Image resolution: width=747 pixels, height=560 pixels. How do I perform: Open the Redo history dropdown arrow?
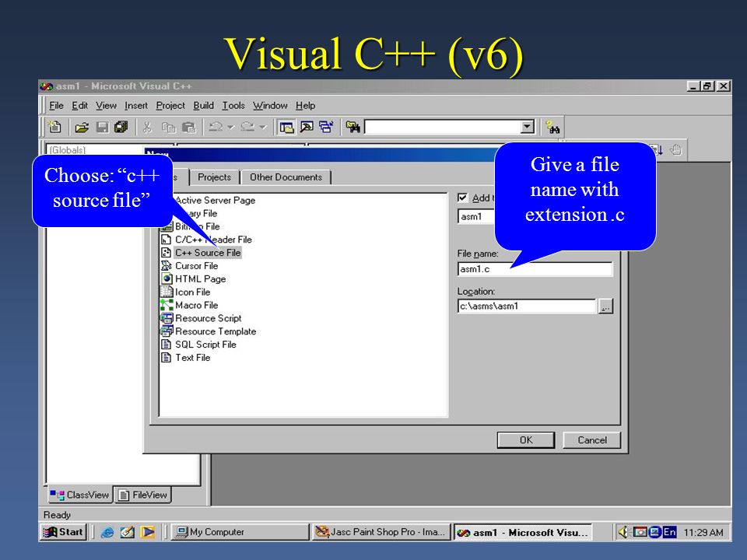(x=262, y=127)
